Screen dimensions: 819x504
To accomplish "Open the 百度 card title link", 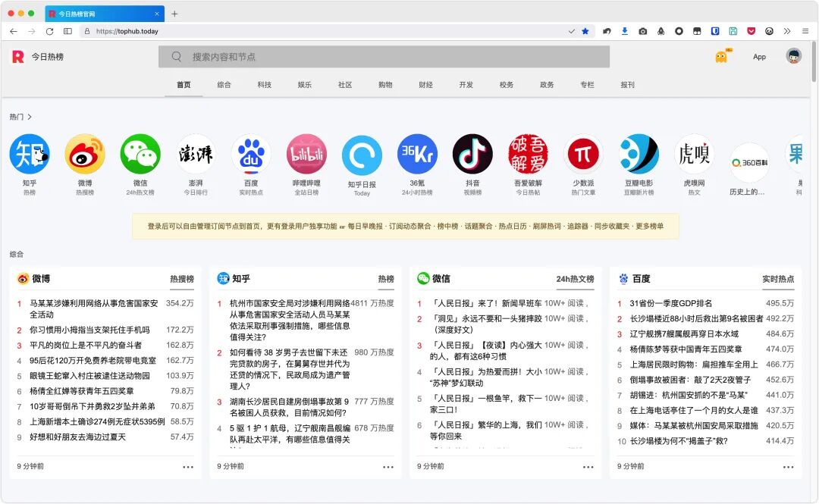I will point(641,278).
